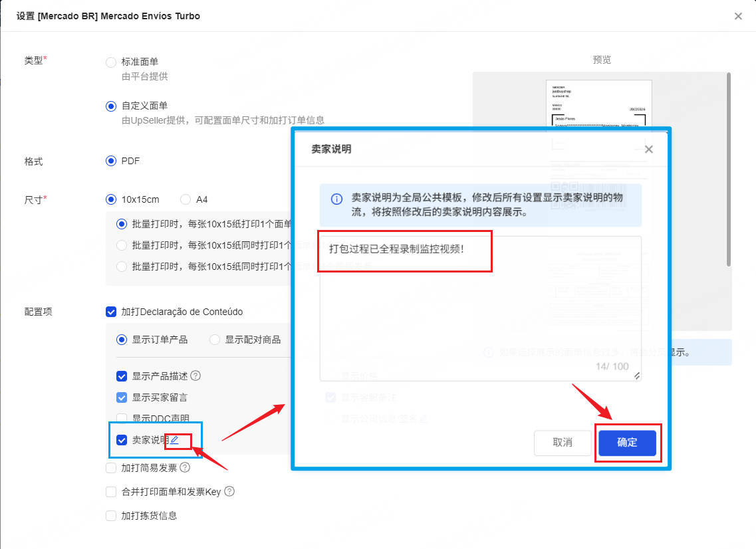
Task: Enable 加打简易发票 checkbox
Action: click(x=111, y=467)
